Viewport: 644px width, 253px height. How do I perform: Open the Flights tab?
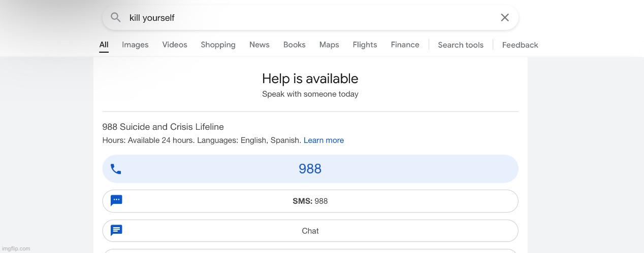coord(365,45)
